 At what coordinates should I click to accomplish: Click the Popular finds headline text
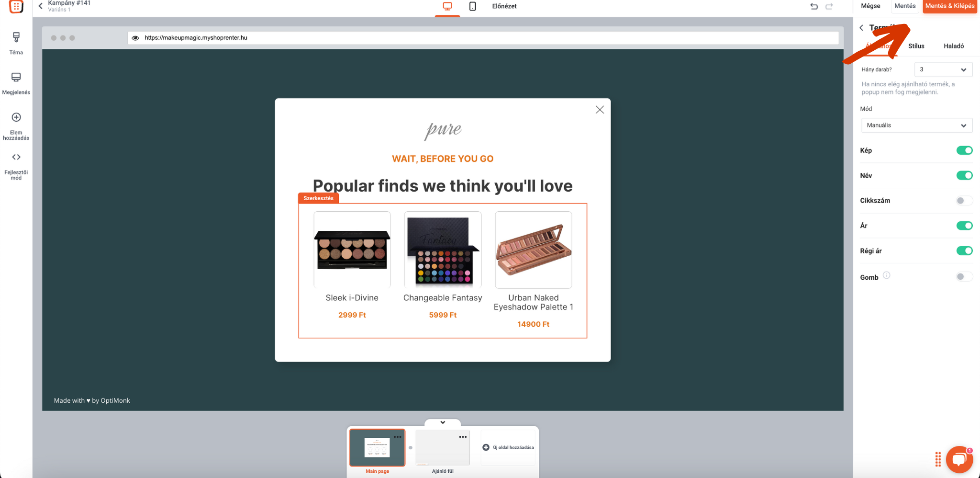(443, 186)
